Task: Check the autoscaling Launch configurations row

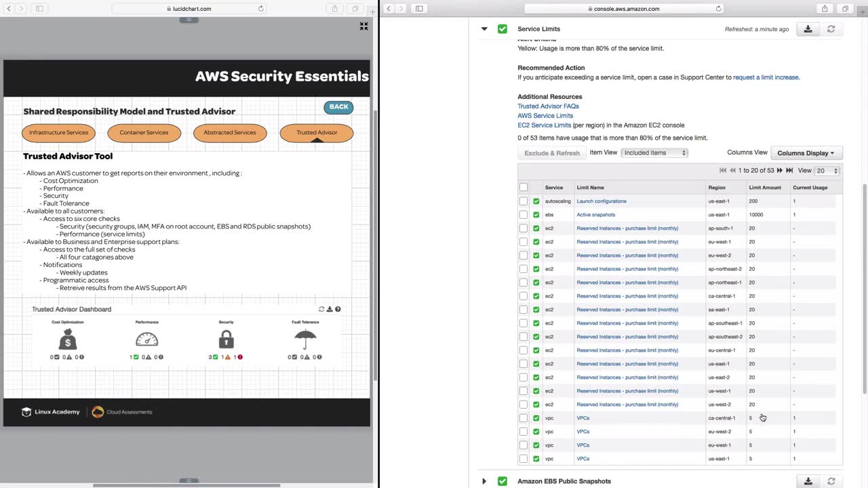Action: click(x=523, y=201)
